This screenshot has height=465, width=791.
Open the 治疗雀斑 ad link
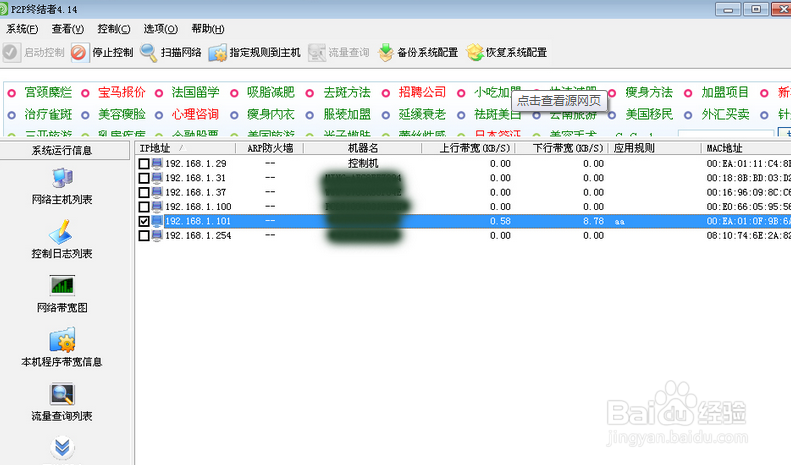click(48, 114)
